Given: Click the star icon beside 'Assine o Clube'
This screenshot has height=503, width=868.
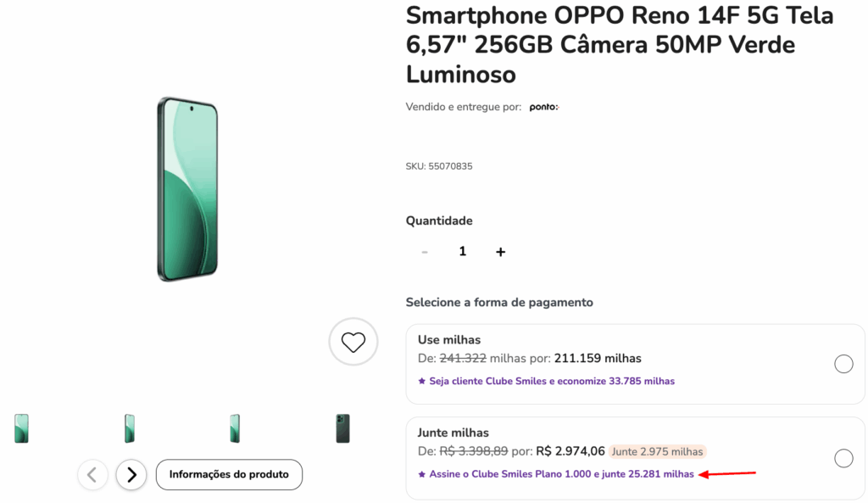Looking at the screenshot, I should tap(422, 474).
